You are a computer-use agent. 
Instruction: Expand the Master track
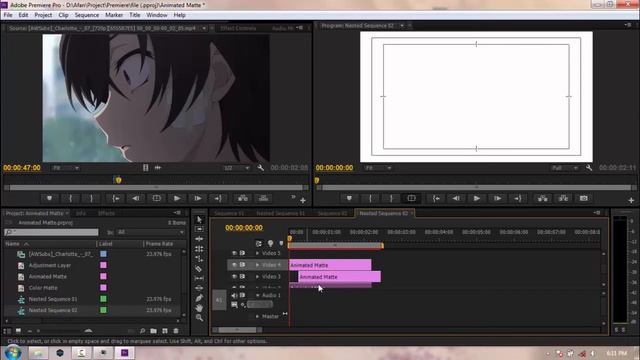click(x=258, y=316)
